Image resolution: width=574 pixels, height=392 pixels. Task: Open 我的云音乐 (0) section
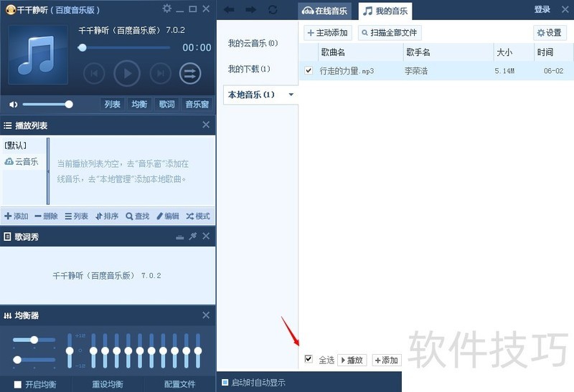click(x=253, y=43)
